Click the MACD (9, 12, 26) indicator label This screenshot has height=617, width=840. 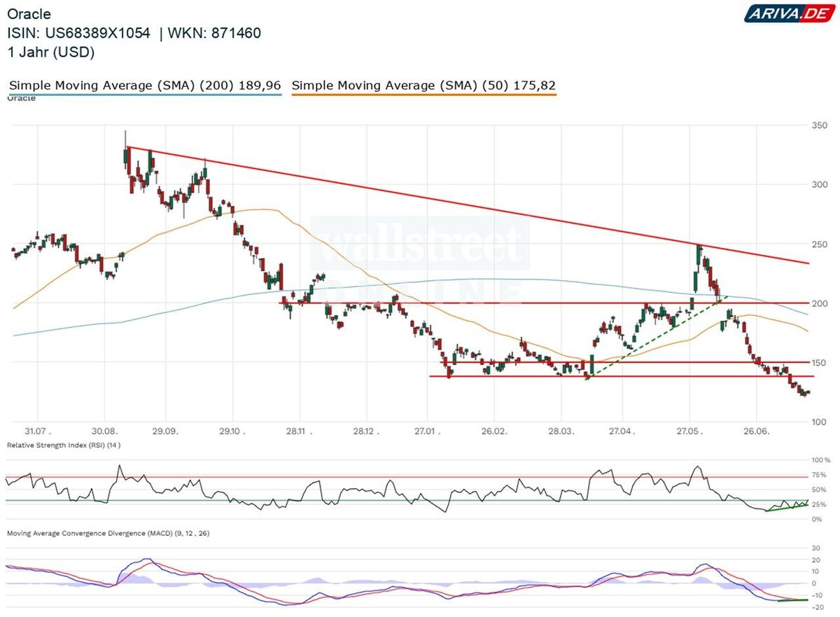[x=108, y=533]
